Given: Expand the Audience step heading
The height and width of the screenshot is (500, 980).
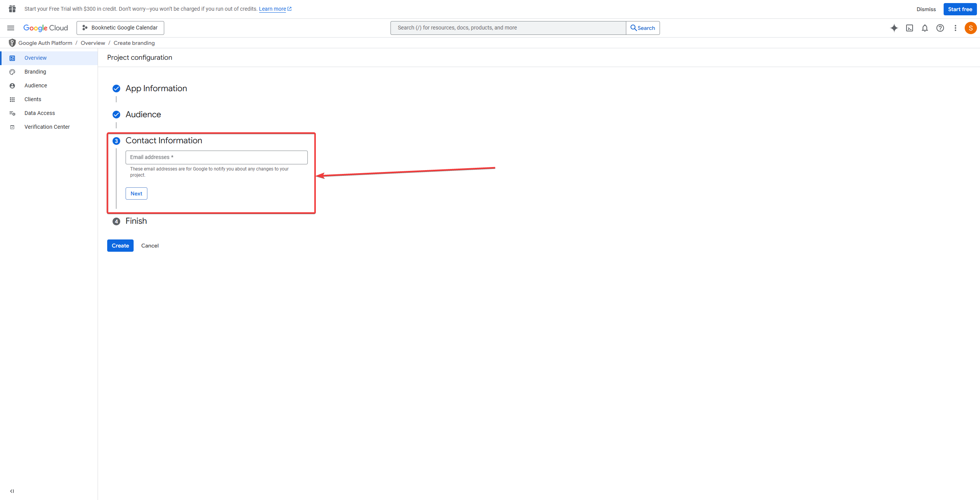Looking at the screenshot, I should point(143,115).
